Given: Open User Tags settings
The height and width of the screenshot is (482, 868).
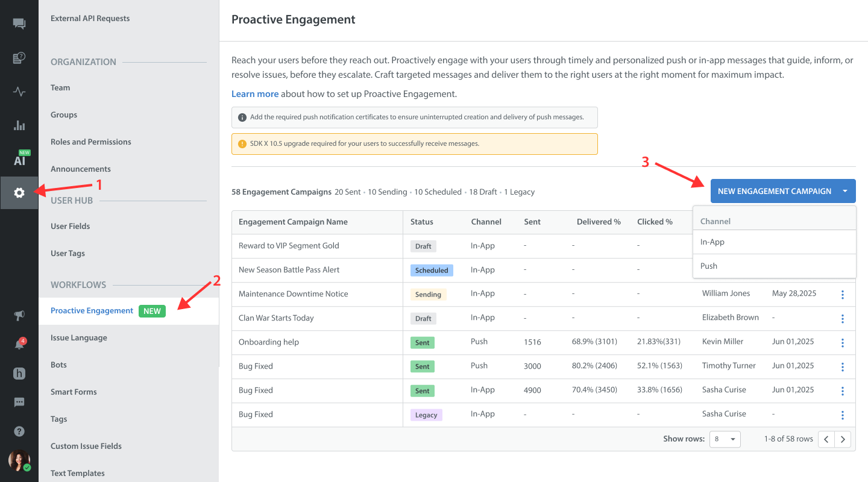Looking at the screenshot, I should click(x=68, y=254).
